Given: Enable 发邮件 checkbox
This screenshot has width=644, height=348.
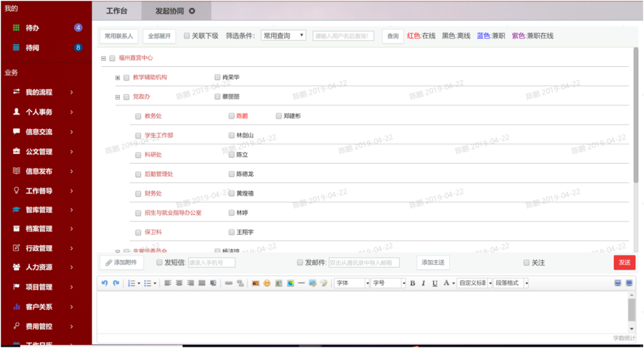Looking at the screenshot, I should [300, 263].
